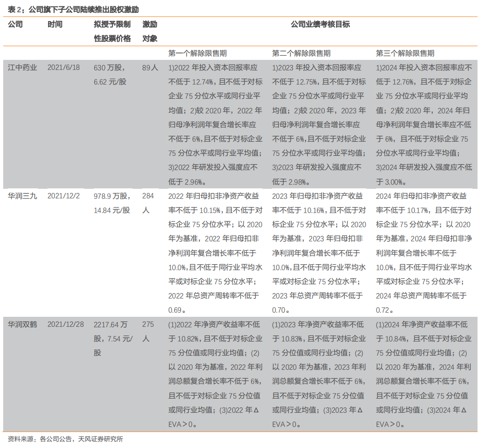Select the cell 630万股，6.62元/股
The image size is (483, 448).
tap(110, 75)
